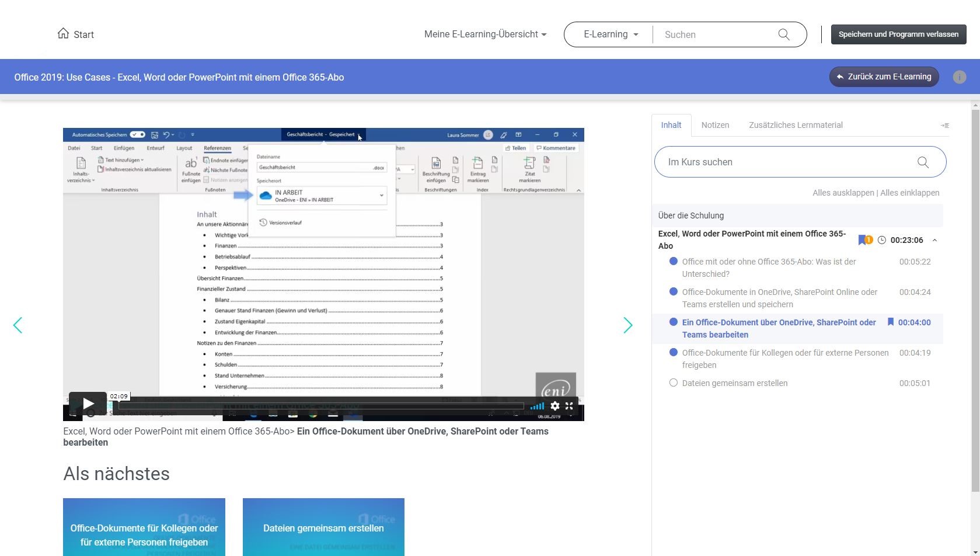
Task: Play the video
Action: coord(88,404)
